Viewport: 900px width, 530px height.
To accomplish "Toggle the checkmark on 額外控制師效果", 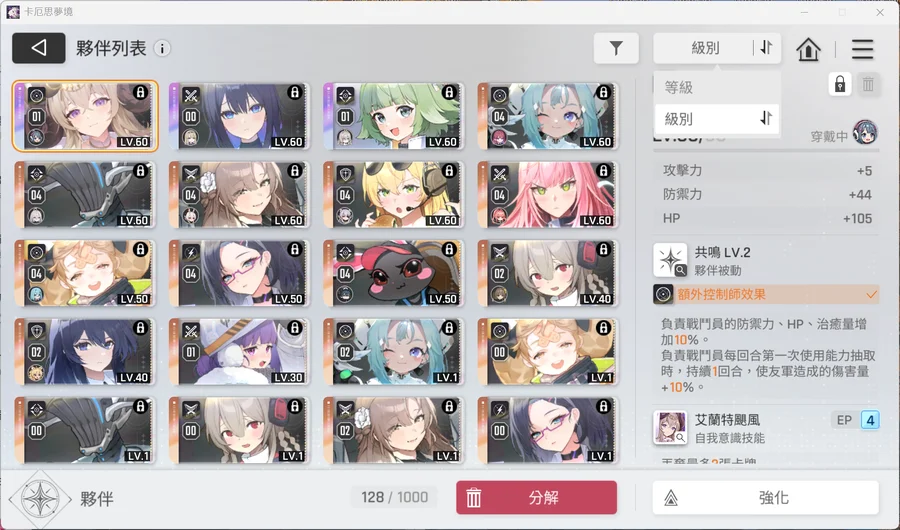I will 871,295.
